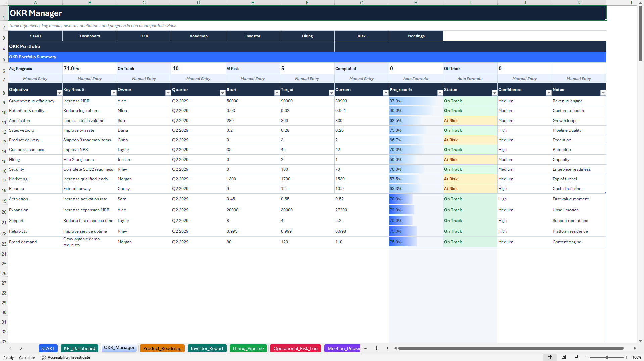Select the OKR_Manager sheet tab
Screen dimensions: 644x361
[119, 348]
